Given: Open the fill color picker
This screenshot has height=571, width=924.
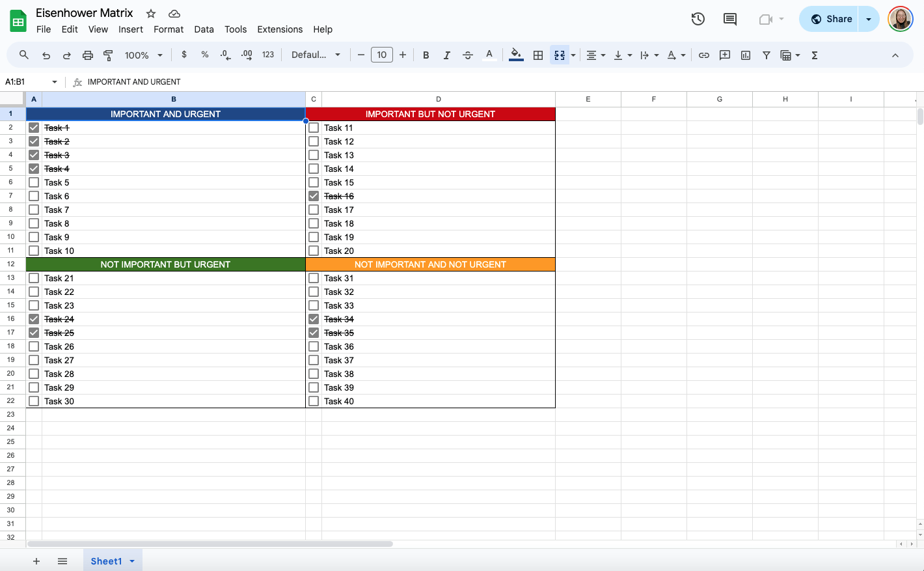Looking at the screenshot, I should (x=516, y=55).
